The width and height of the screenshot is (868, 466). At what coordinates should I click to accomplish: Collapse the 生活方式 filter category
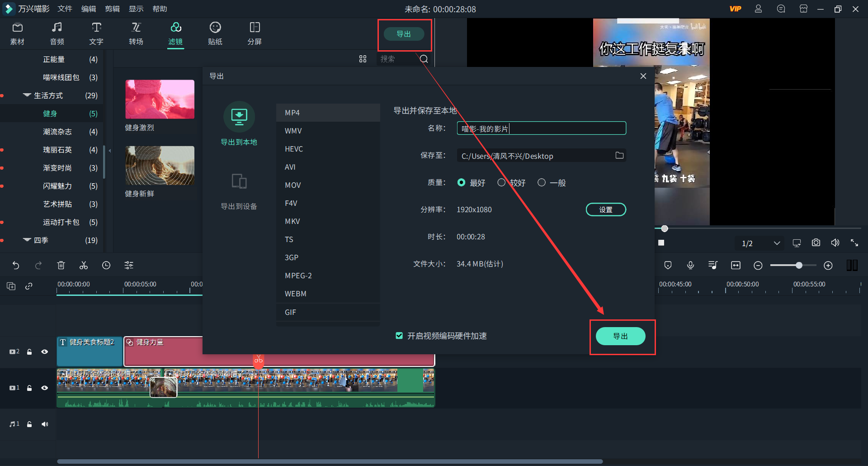[x=27, y=95]
